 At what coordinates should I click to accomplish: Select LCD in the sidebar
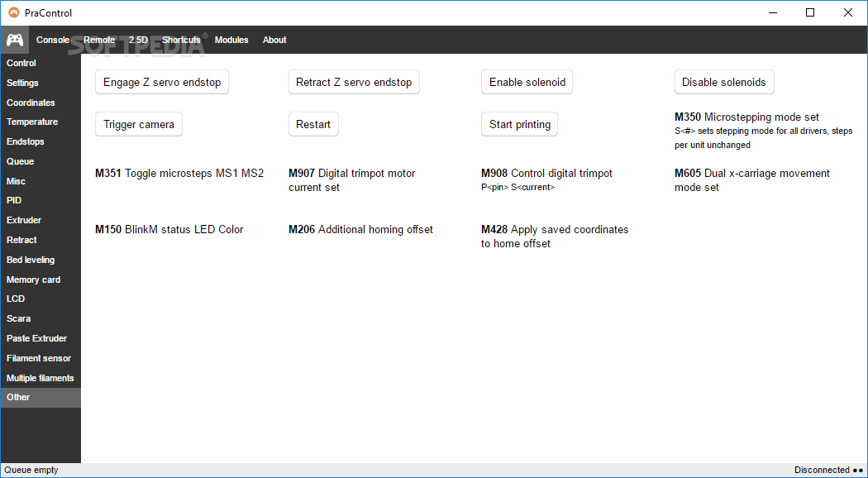point(41,299)
